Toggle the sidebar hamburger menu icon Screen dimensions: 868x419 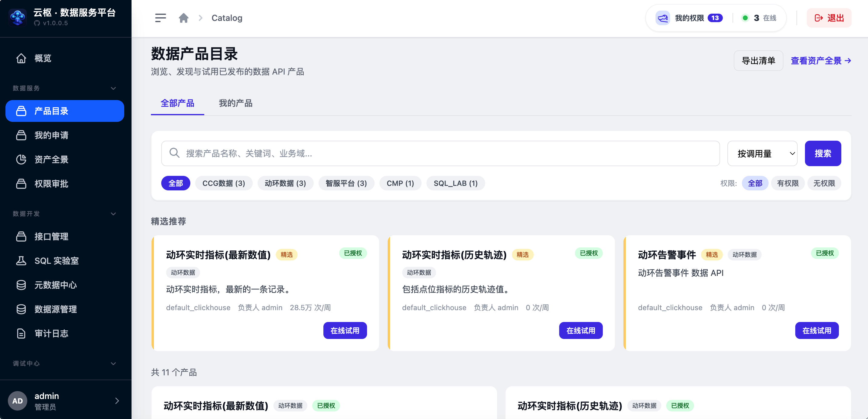pyautogui.click(x=160, y=18)
